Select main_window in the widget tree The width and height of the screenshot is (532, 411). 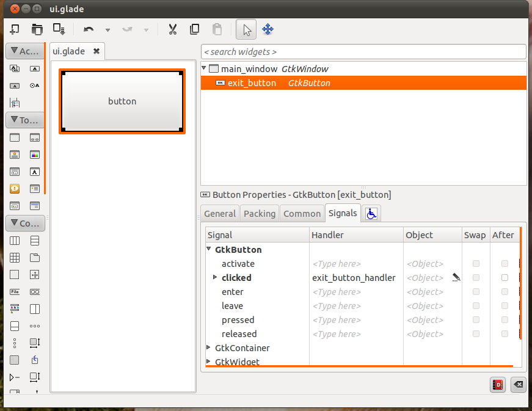coord(248,69)
